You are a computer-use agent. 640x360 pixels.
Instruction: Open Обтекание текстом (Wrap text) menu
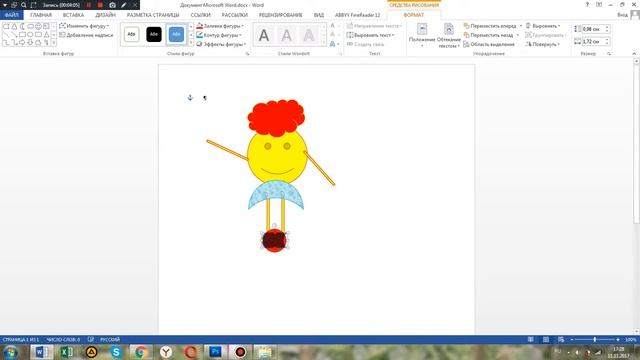click(449, 36)
